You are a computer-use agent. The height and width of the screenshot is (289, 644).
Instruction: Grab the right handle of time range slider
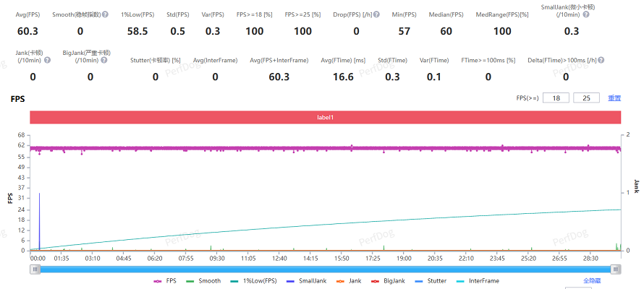tap(616, 269)
